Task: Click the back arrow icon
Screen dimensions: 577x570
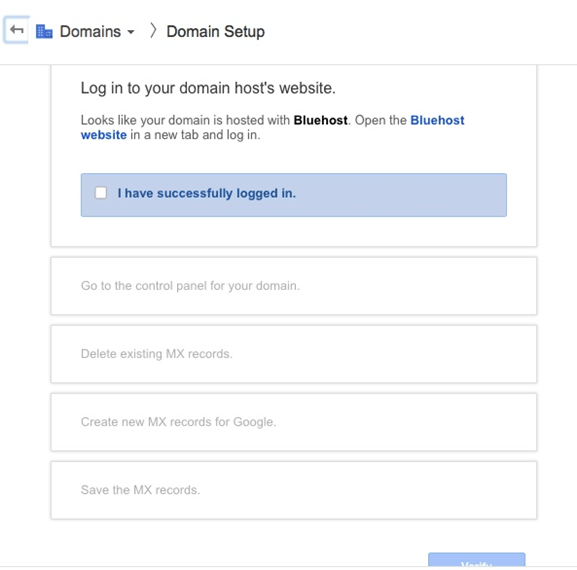Action: (16, 30)
